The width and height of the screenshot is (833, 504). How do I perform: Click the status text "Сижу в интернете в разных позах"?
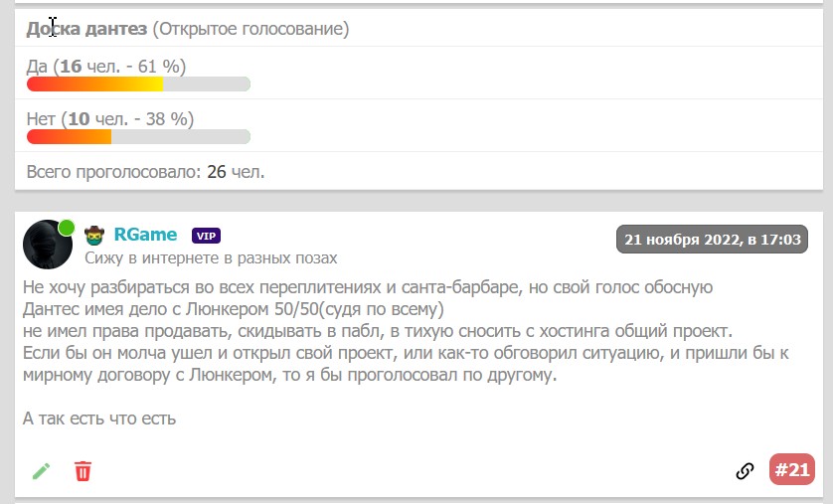pyautogui.click(x=211, y=258)
